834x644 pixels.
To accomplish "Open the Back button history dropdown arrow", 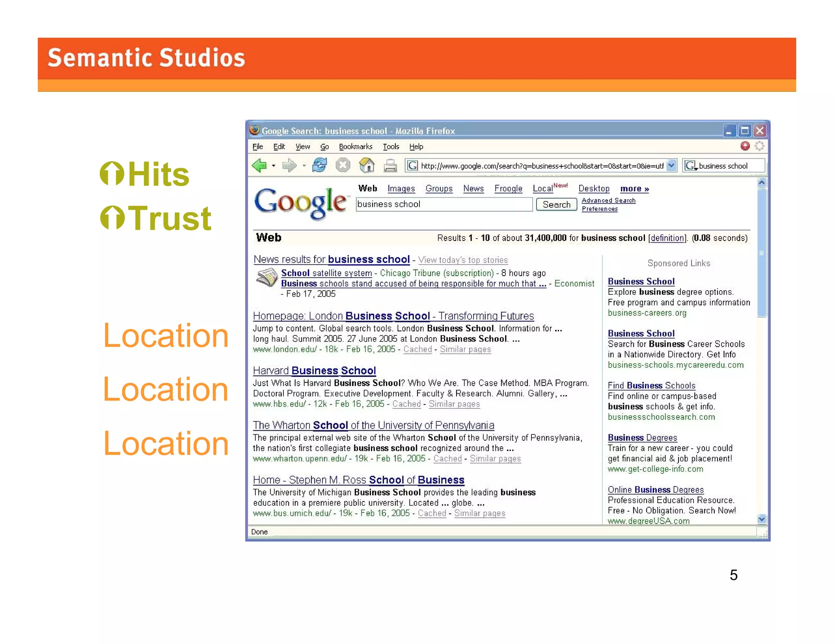I will click(x=274, y=166).
